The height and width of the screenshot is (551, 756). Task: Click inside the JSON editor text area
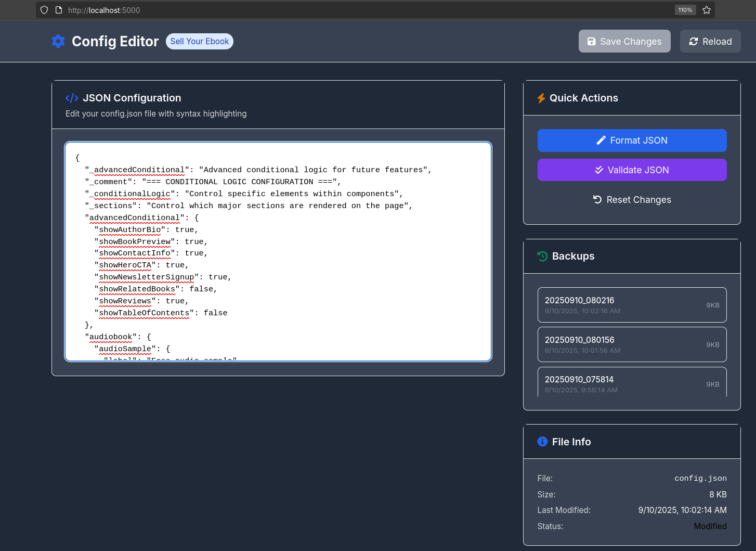(x=278, y=251)
